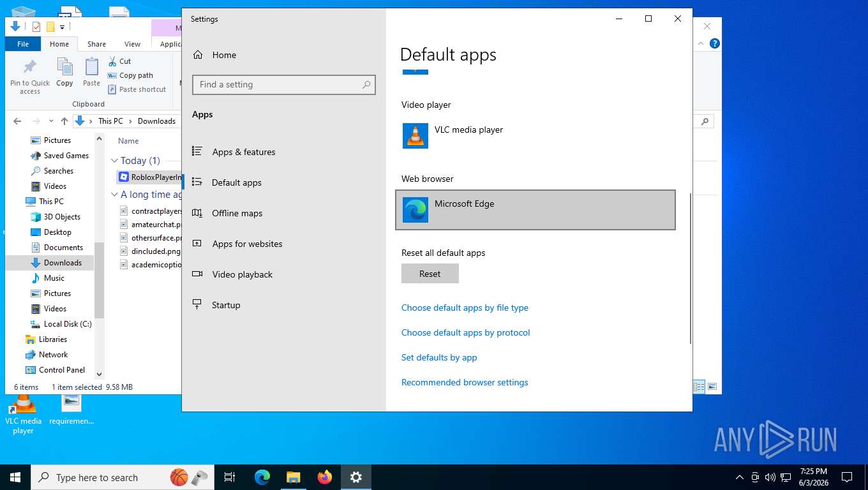
Task: Open Set defaults by app link
Action: click(439, 357)
